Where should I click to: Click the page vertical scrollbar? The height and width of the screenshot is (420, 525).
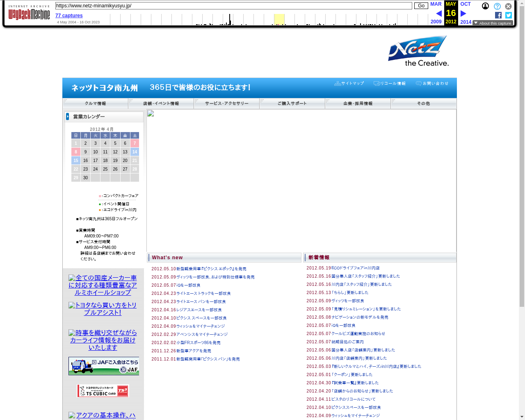coord(522,164)
